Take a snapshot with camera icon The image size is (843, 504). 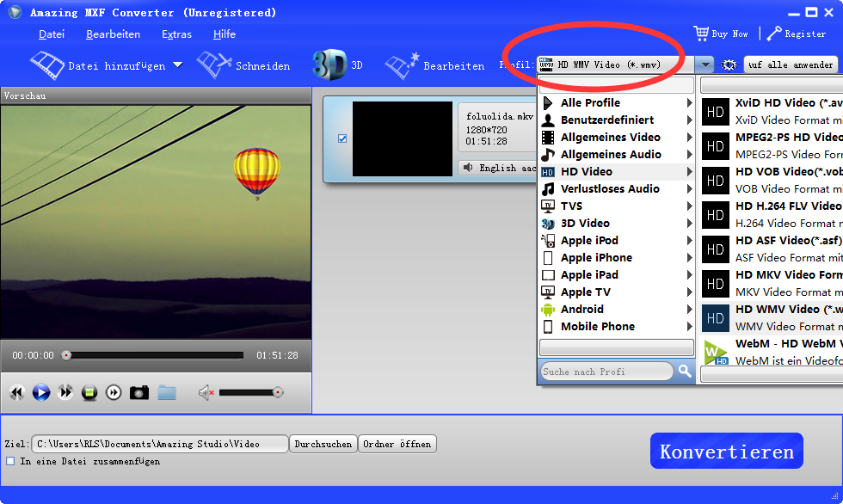[138, 392]
